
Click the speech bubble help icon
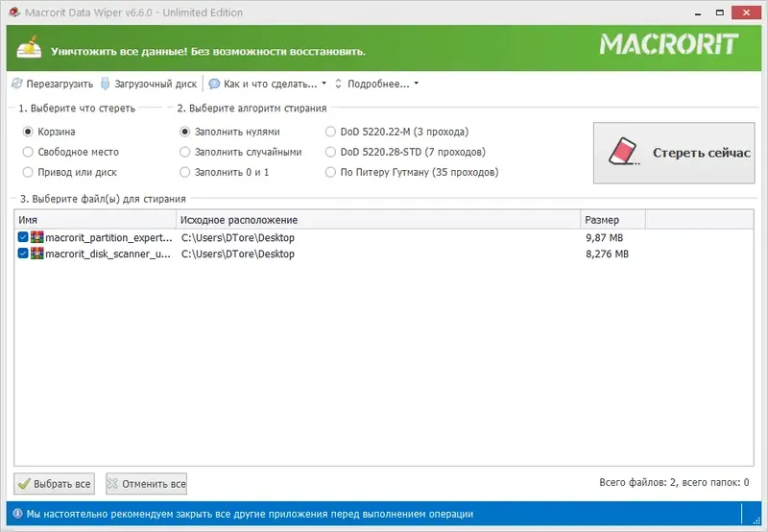click(x=214, y=84)
